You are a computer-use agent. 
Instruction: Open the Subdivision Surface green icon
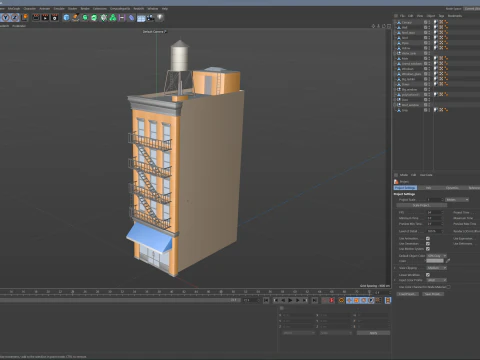pyautogui.click(x=85, y=17)
